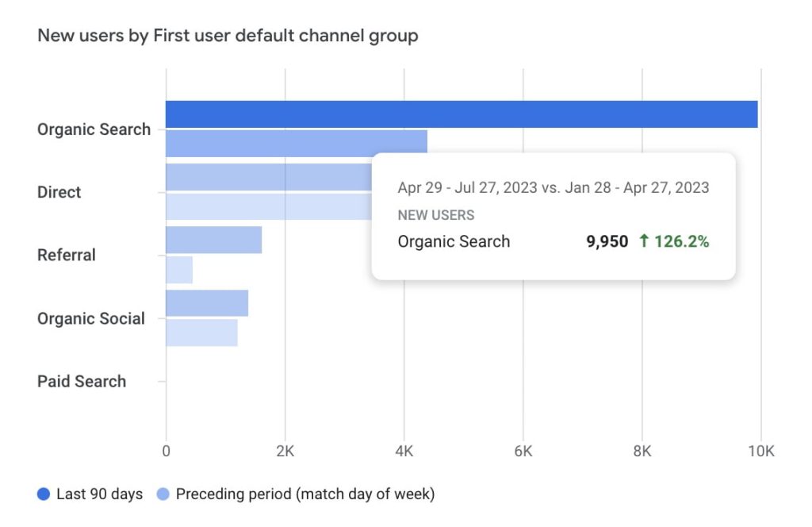Click the chart title 'New users by First user default channel group'
Image resolution: width=812 pixels, height=527 pixels.
click(x=228, y=36)
